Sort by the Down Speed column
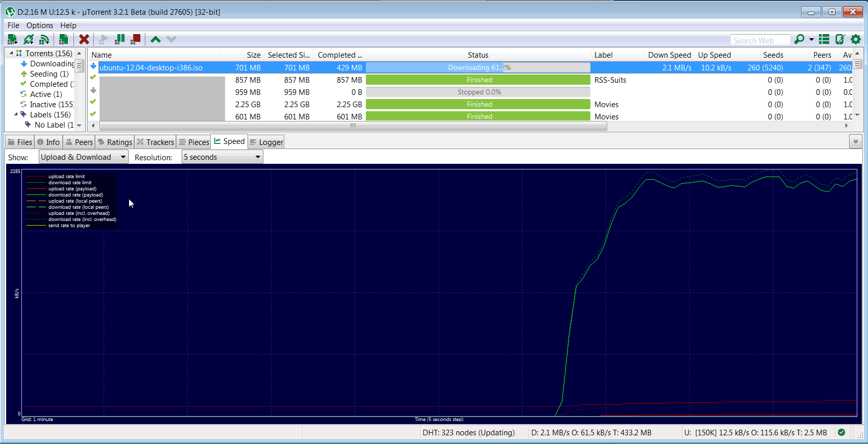The width and height of the screenshot is (868, 444). point(669,55)
